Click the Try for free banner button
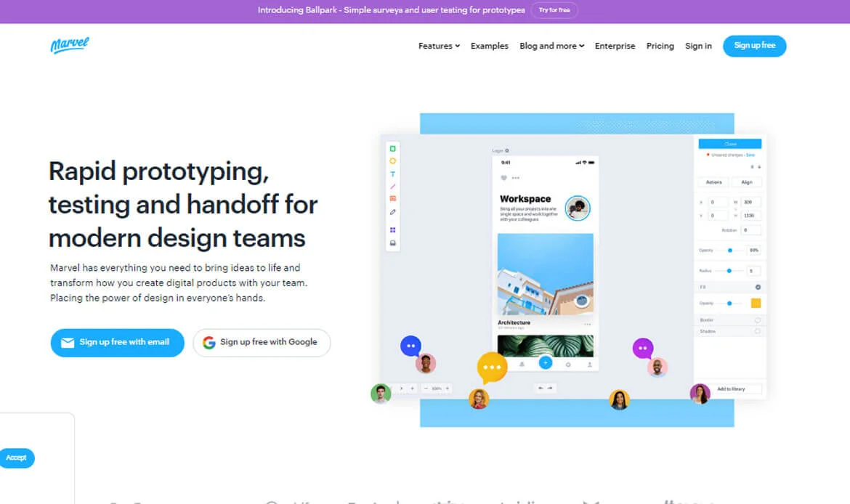 [554, 10]
